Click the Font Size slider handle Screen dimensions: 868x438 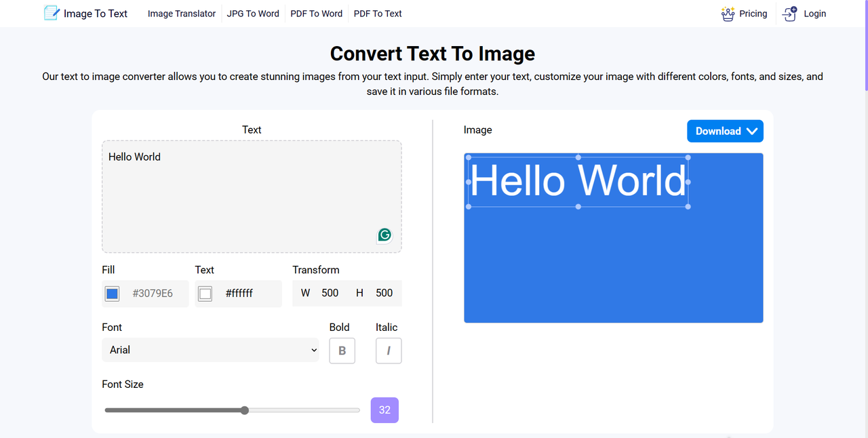(245, 410)
